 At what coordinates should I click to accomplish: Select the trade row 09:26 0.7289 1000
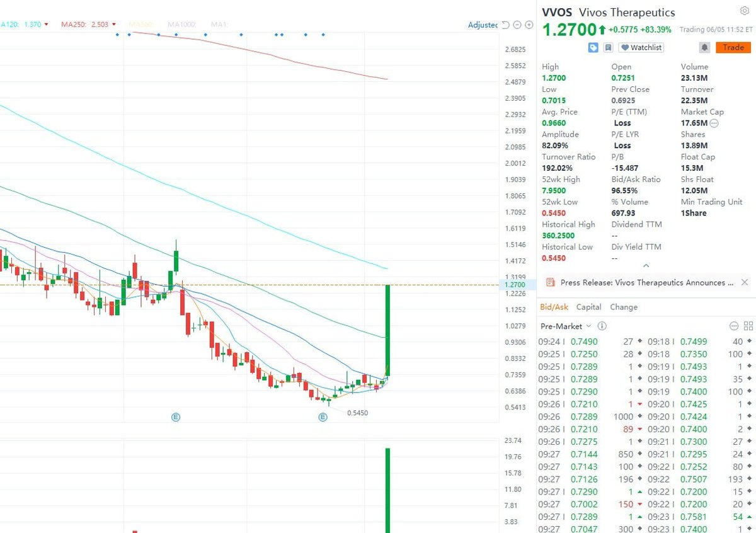point(589,416)
